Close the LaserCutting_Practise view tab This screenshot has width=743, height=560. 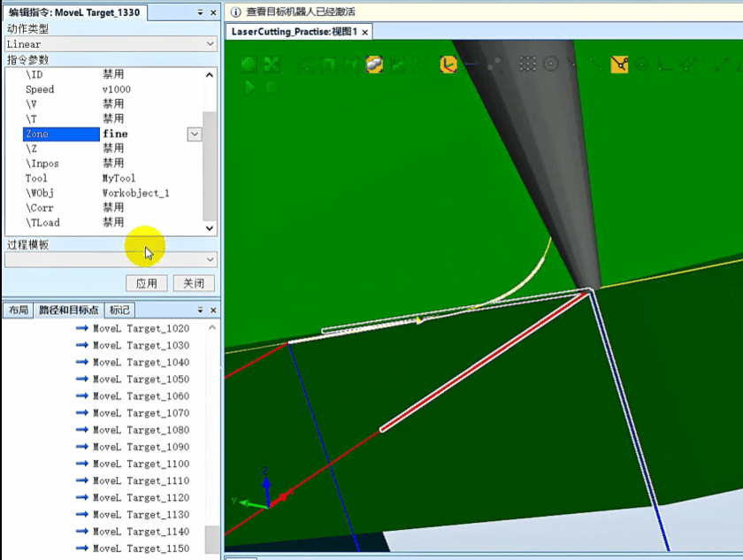(x=364, y=32)
